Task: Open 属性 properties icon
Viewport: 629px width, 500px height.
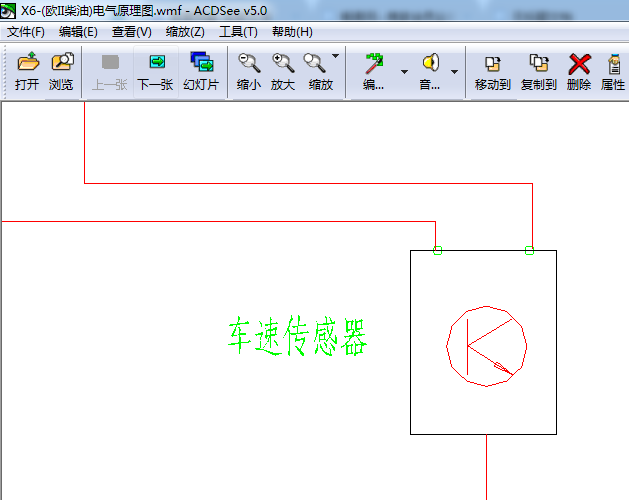Action: (613, 71)
